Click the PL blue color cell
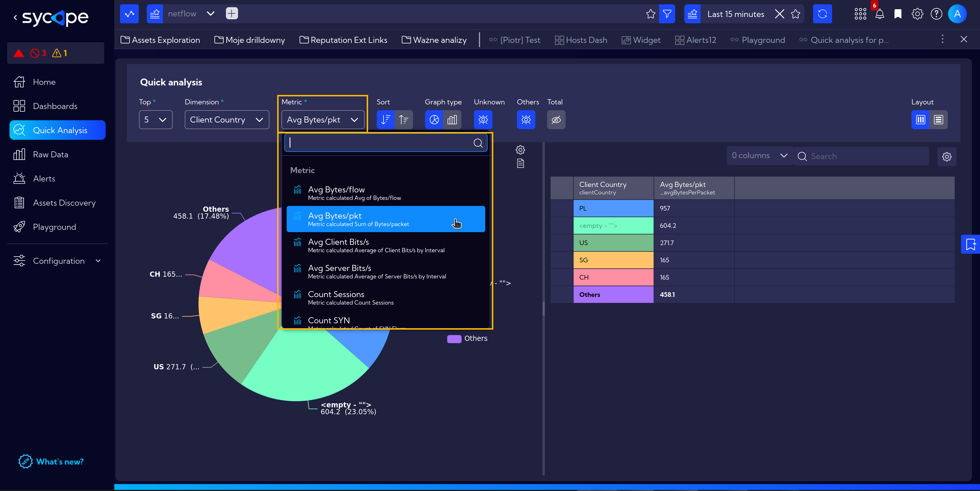The height and width of the screenshot is (491, 980). point(613,209)
